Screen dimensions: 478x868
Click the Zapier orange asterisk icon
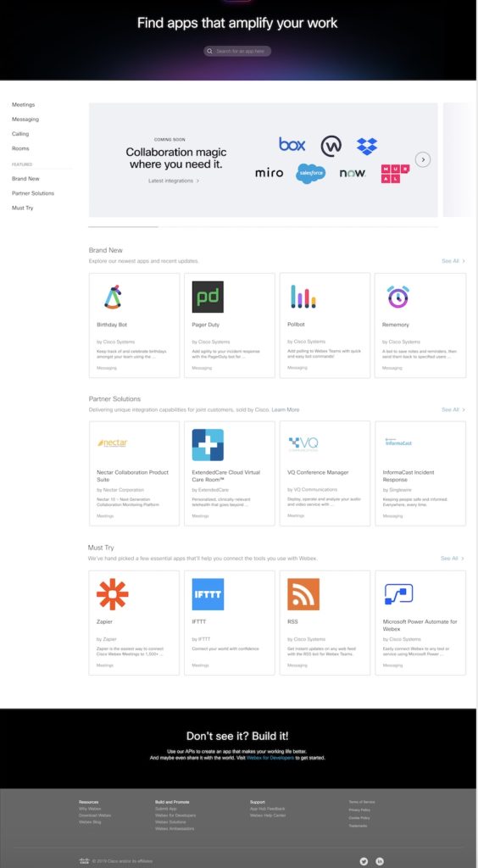pyautogui.click(x=113, y=594)
